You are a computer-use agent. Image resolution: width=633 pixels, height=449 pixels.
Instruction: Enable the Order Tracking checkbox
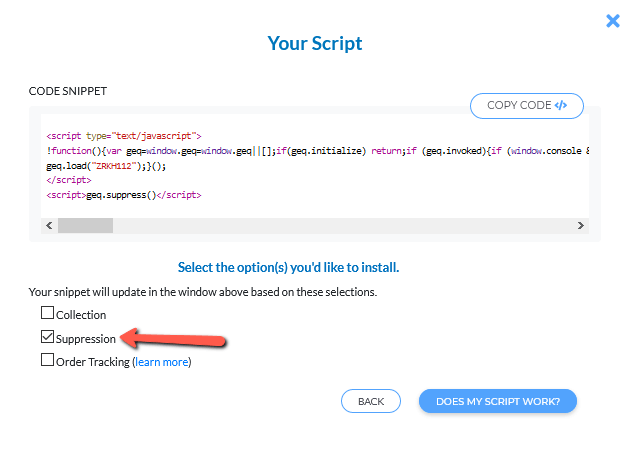[x=47, y=359]
